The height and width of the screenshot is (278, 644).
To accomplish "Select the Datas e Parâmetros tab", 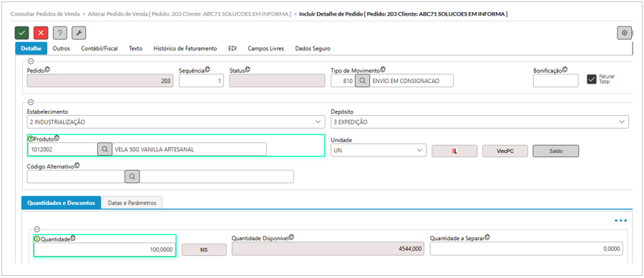I will click(x=132, y=202).
